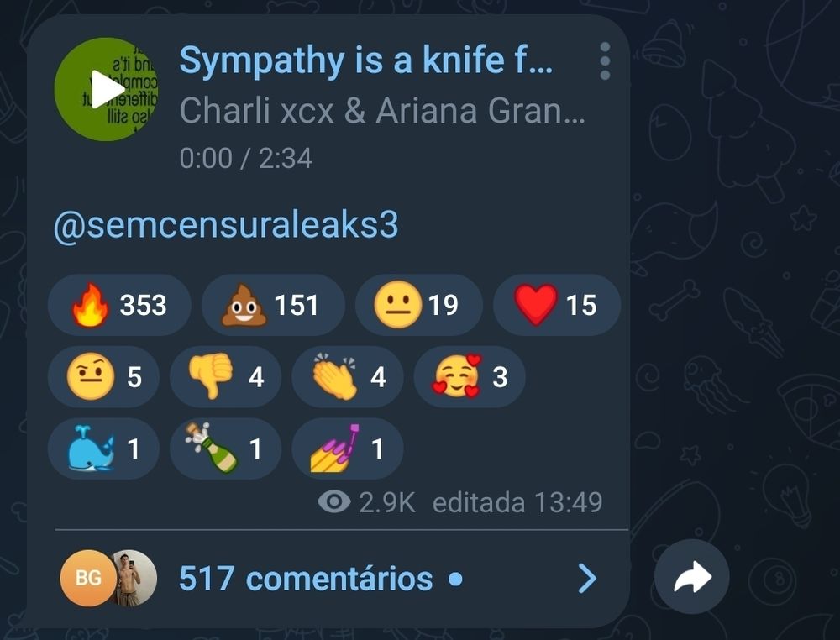
Task: Toggle the poop reaction with 151
Action: click(273, 305)
